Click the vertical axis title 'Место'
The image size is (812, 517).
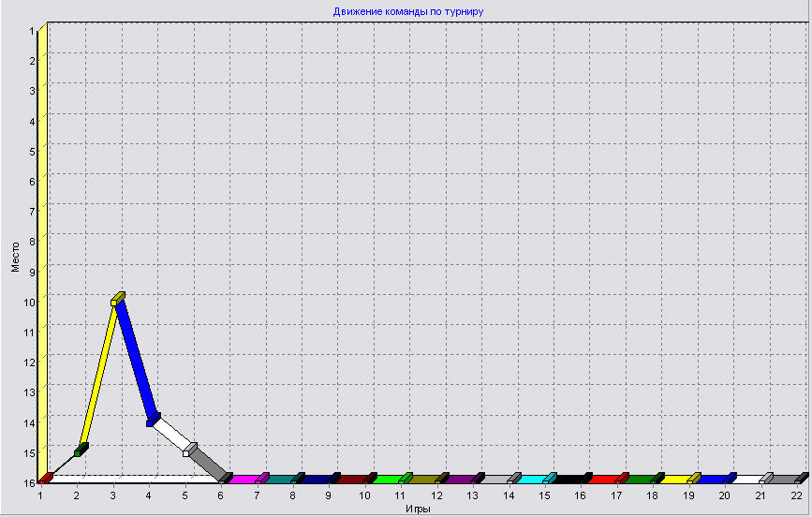[15, 257]
